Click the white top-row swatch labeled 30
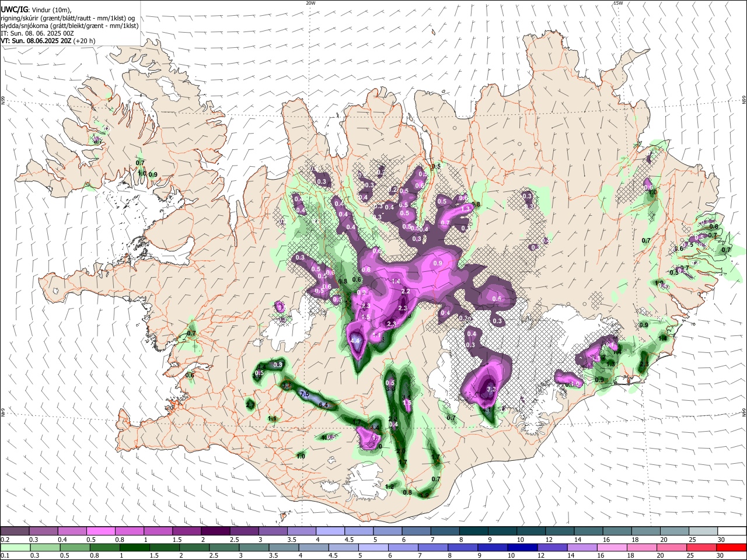747x560 pixels. 731,531
